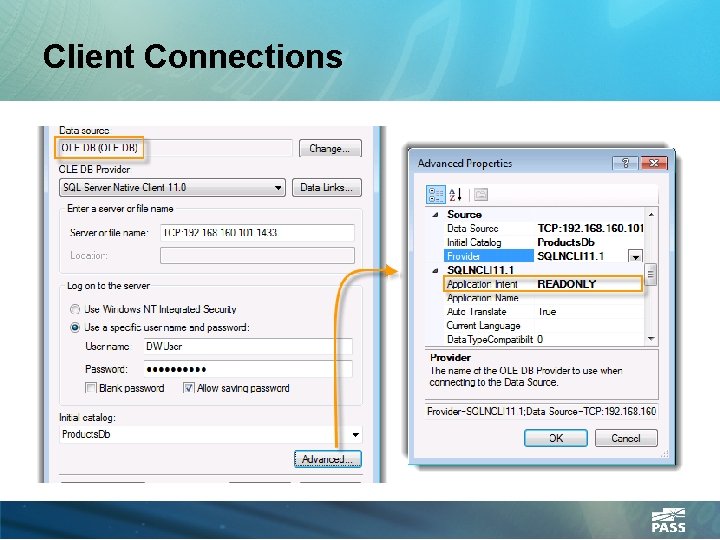The height and width of the screenshot is (540, 720).
Task: Click the Server or file name field
Action: 257,233
